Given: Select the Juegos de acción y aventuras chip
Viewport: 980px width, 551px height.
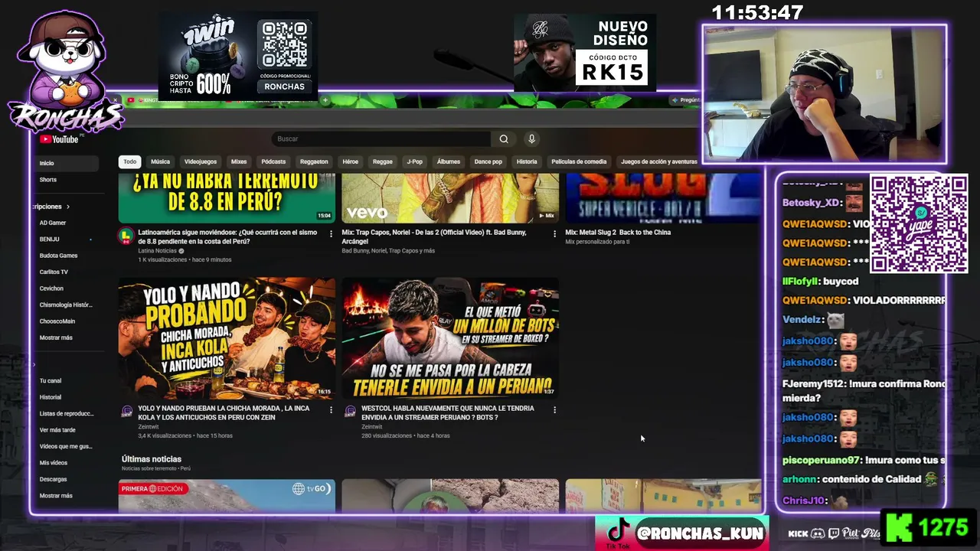Looking at the screenshot, I should point(659,161).
